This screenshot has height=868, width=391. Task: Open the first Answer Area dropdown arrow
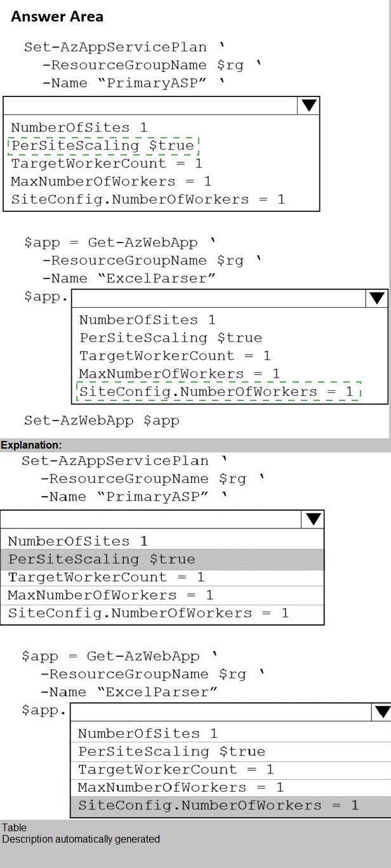[308, 105]
